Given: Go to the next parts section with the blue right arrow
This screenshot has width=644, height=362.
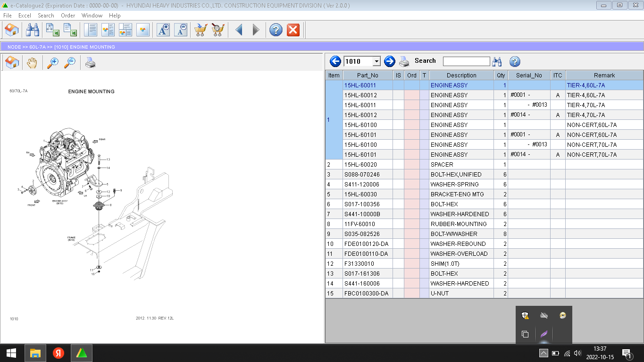Looking at the screenshot, I should [389, 61].
